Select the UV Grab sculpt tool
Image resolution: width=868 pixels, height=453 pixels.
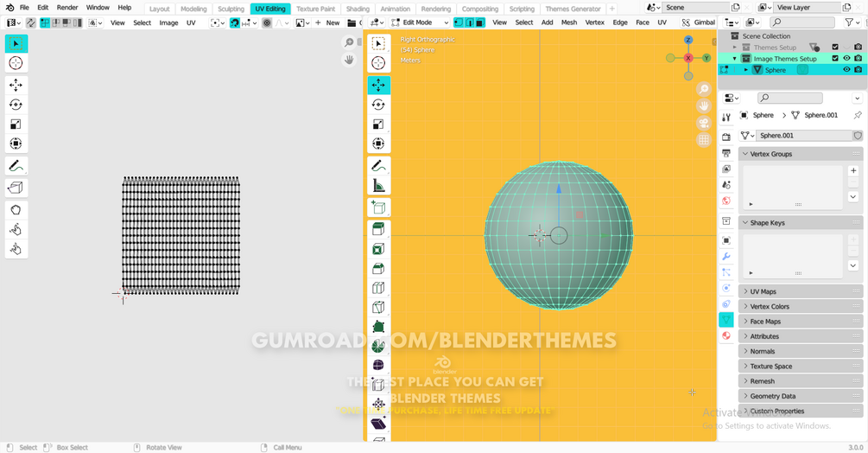16,210
